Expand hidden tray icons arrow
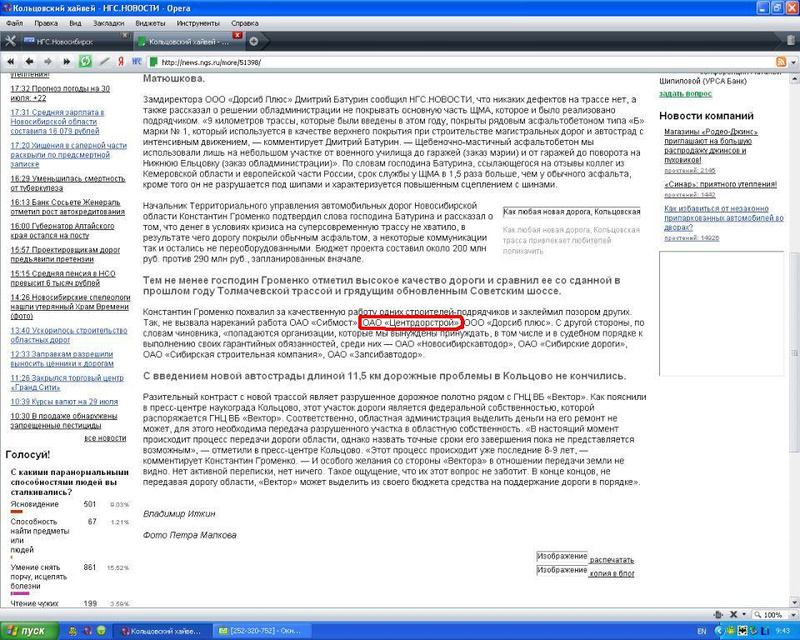The height and width of the screenshot is (640, 800). pos(719,631)
